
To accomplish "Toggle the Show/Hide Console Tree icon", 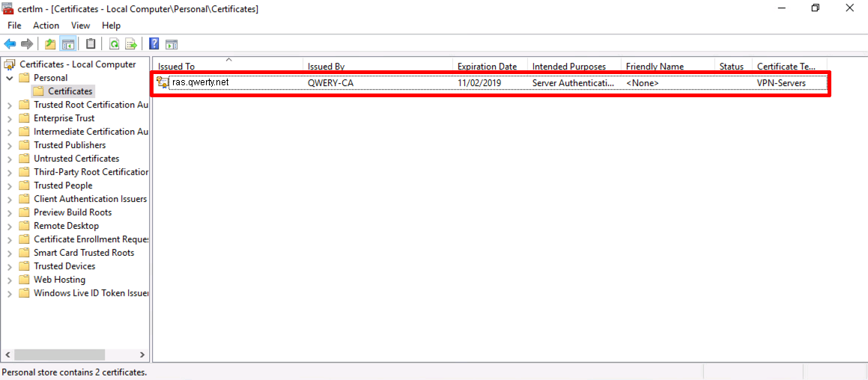I will coord(67,43).
